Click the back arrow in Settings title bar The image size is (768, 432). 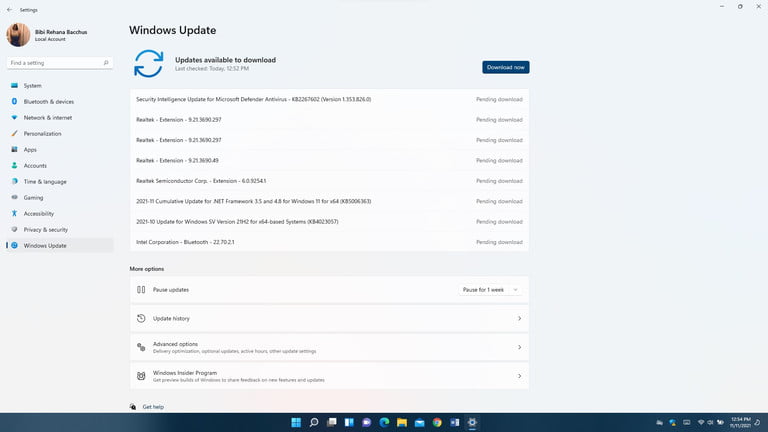click(x=10, y=10)
